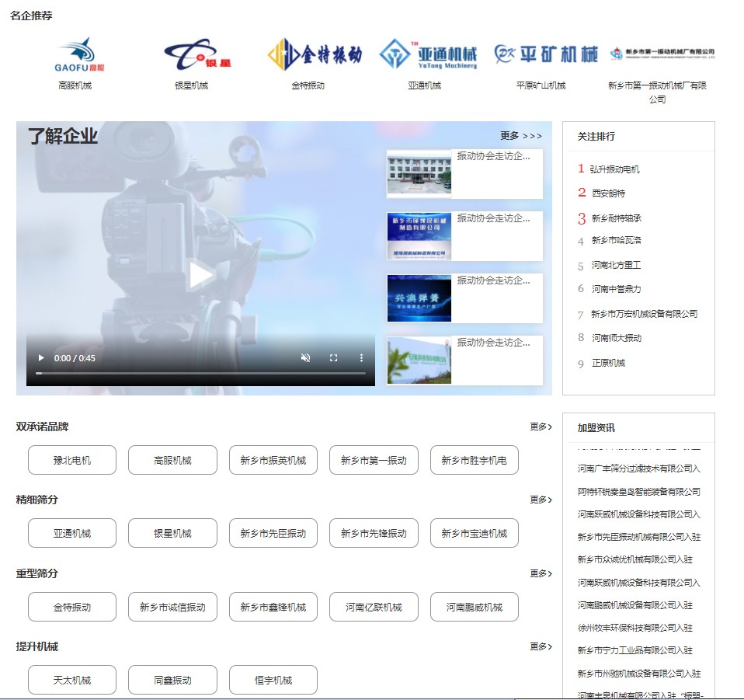Click the 金特振动 logo

tap(315, 54)
